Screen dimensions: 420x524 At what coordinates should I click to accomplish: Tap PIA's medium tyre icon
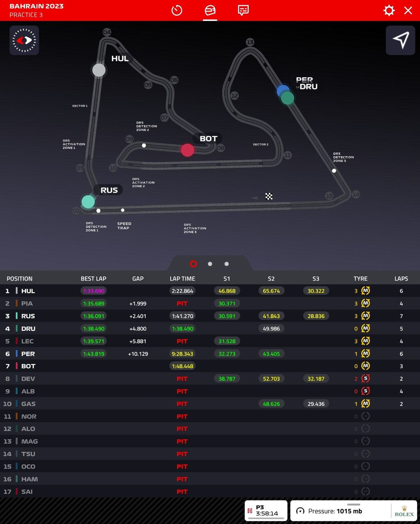tap(365, 303)
